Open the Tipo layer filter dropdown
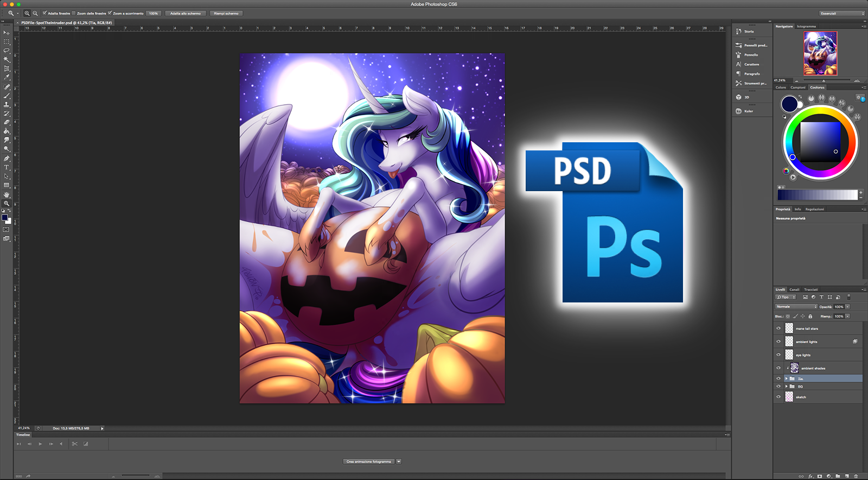 point(786,297)
